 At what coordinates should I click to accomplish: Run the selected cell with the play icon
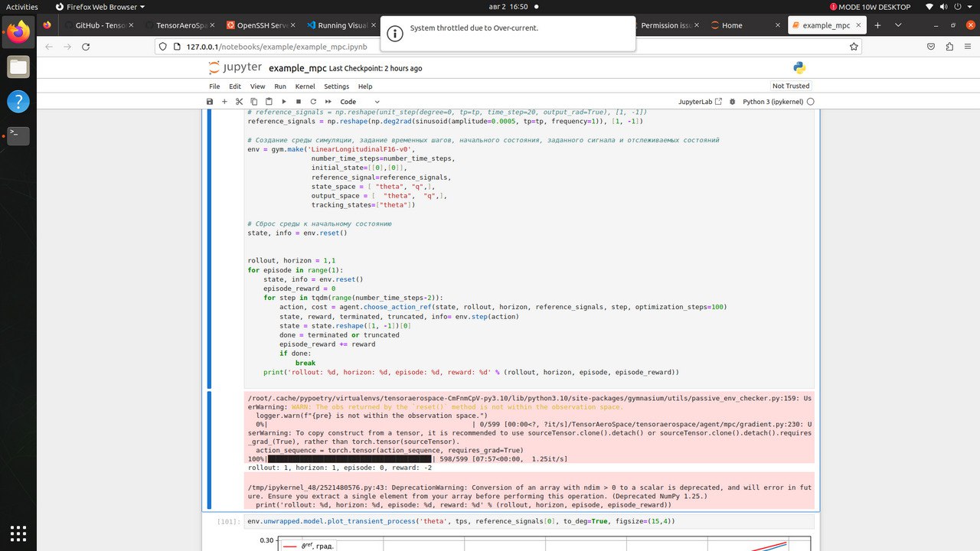(283, 102)
